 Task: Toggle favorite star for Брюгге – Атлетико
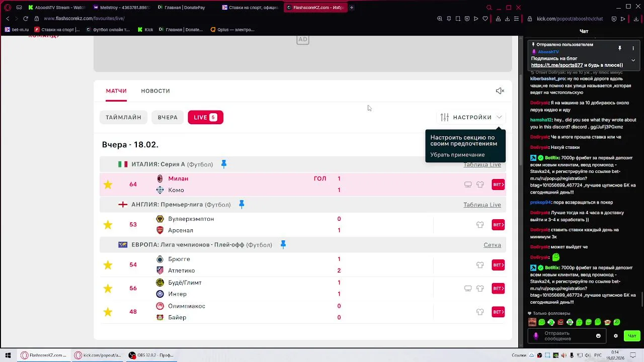tap(108, 265)
